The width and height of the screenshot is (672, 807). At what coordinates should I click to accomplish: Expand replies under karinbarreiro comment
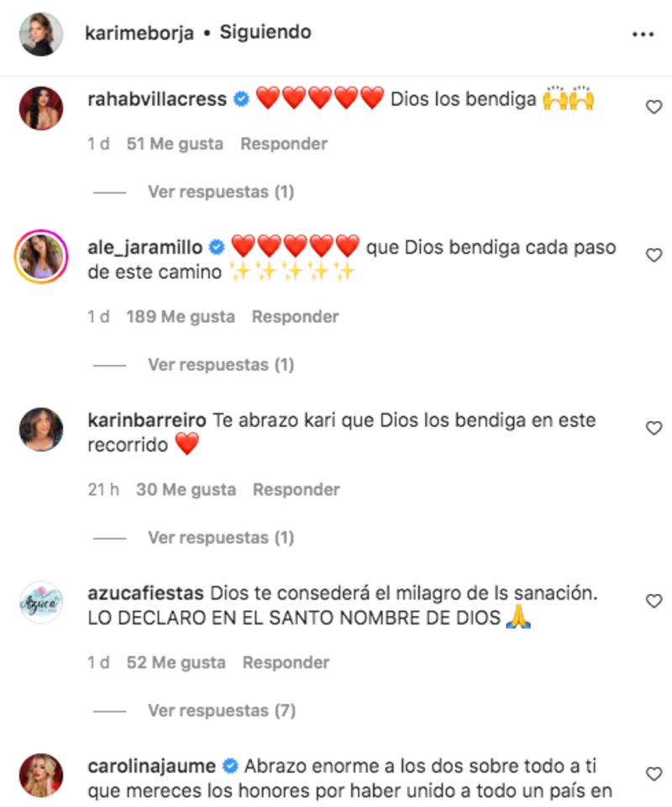(221, 538)
